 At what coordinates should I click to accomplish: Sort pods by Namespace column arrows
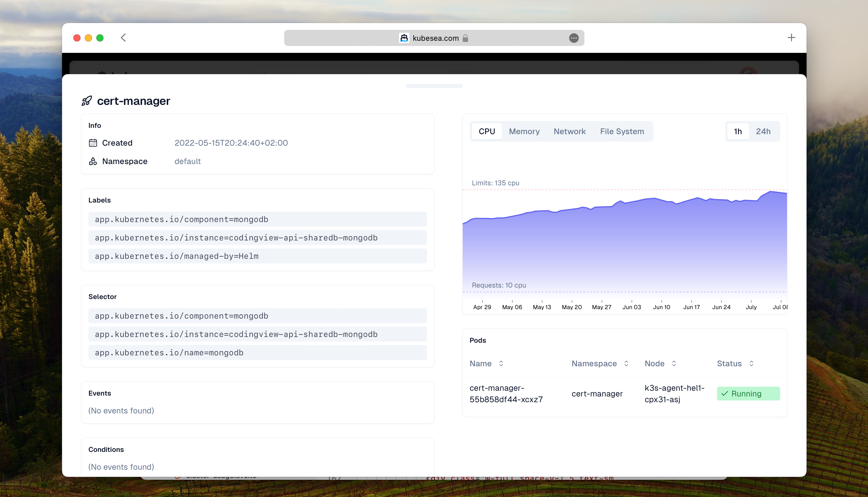626,363
